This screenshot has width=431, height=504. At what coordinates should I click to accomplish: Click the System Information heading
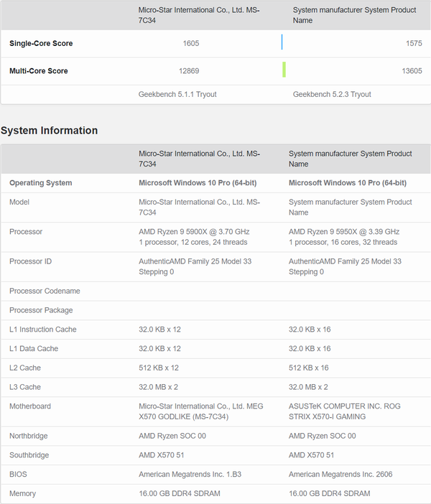pyautogui.click(x=50, y=131)
